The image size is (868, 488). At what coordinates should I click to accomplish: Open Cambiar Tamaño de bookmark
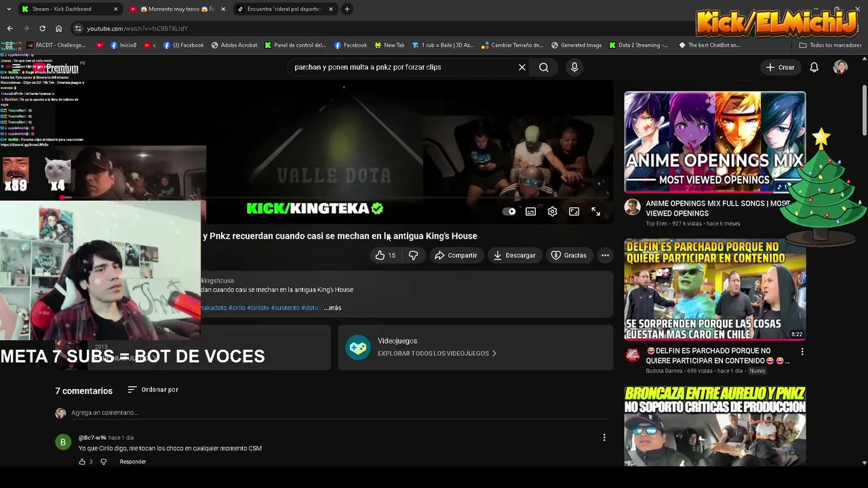click(513, 45)
